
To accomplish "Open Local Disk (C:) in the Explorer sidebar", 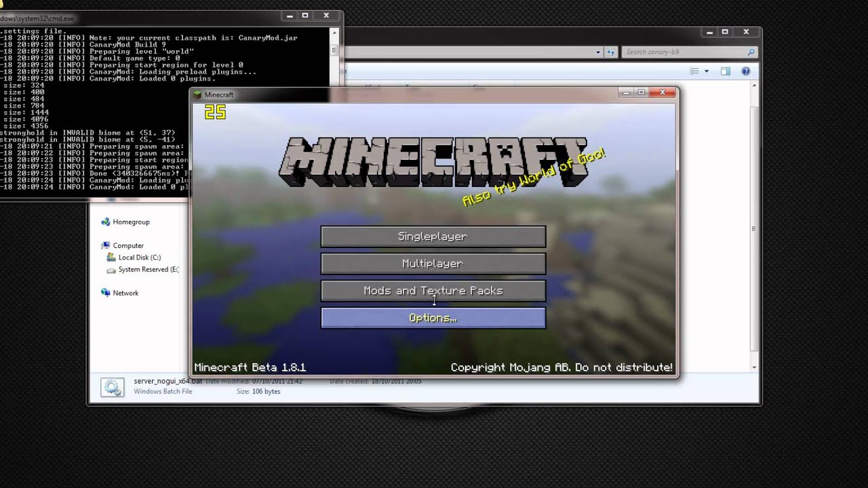I will pos(140,258).
